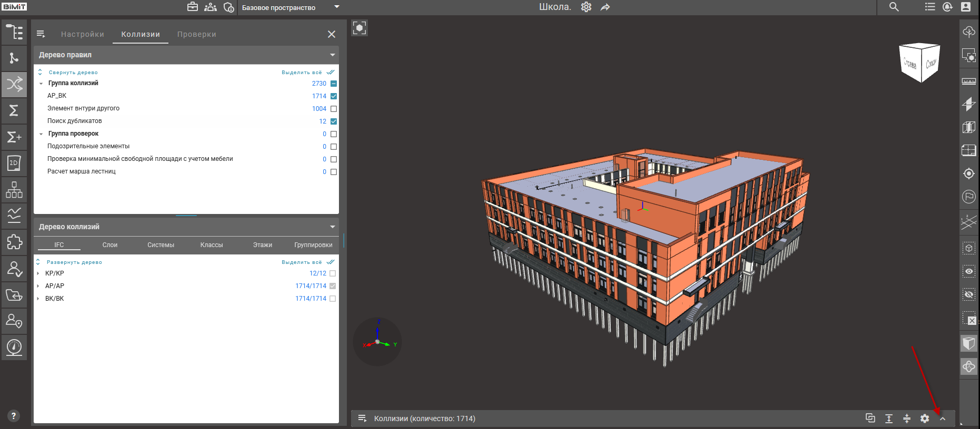Open the model structure tree icon
Image resolution: width=980 pixels, height=429 pixels.
[14, 32]
